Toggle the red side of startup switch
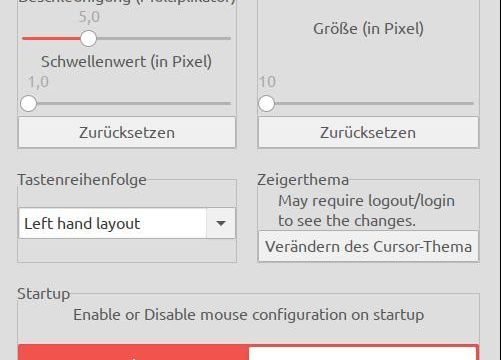The image size is (501, 360). click(x=133, y=352)
